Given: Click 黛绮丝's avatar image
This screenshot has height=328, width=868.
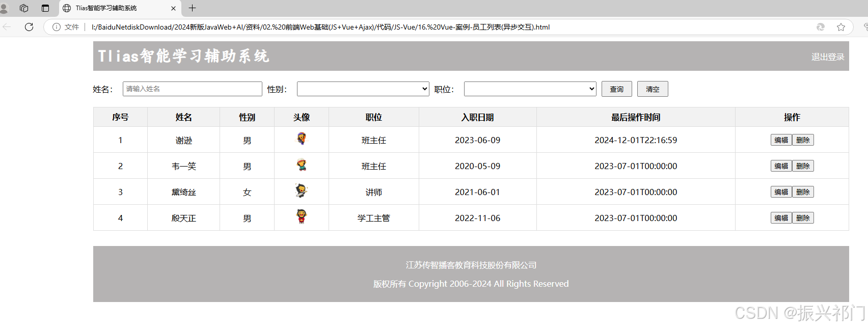Looking at the screenshot, I should [302, 190].
